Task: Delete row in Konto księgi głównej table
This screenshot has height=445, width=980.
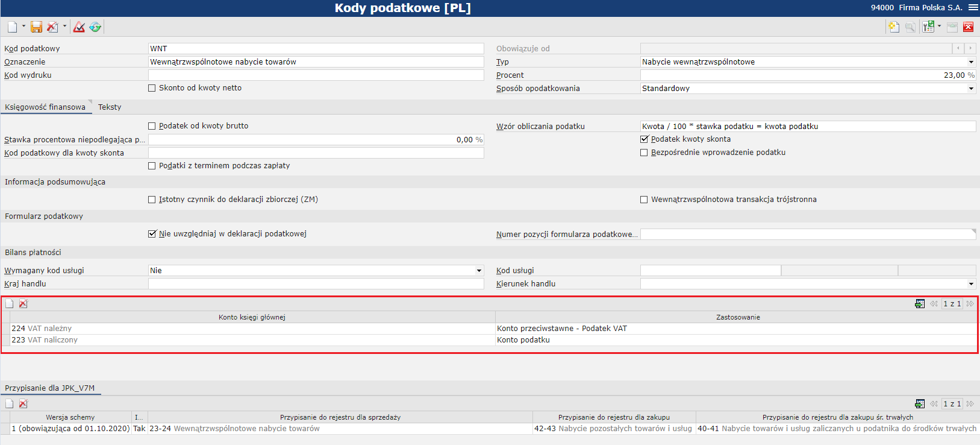Action: click(23, 303)
